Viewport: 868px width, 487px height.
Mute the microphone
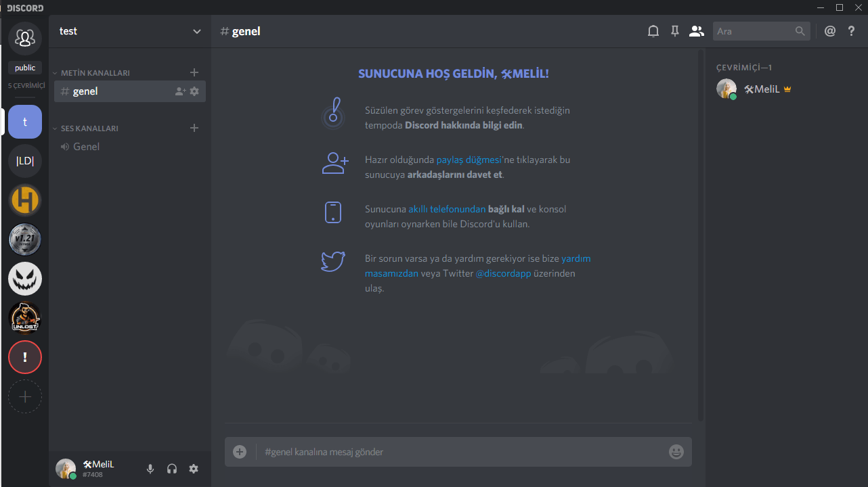coord(150,469)
